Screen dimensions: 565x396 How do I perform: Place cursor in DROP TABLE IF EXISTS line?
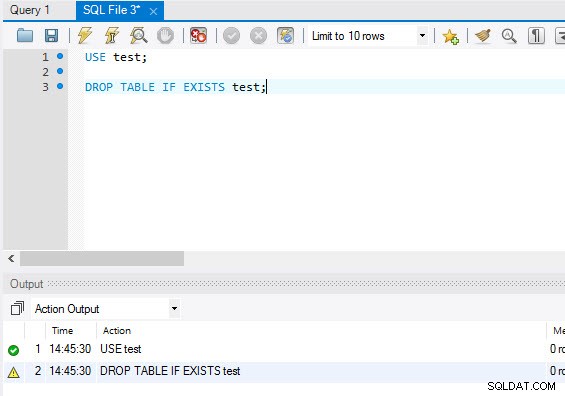175,87
